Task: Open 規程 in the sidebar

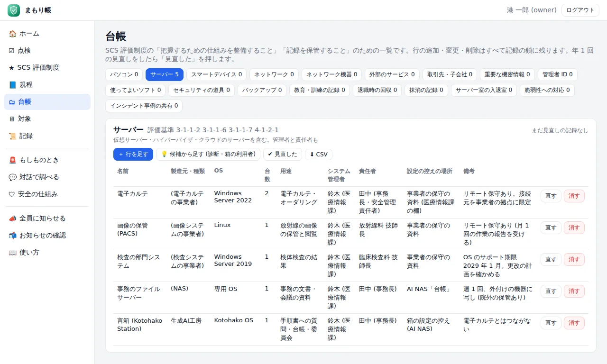Action: [x=47, y=85]
